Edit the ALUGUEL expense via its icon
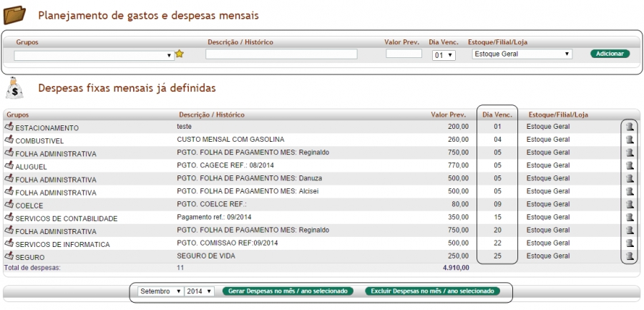Viewport: 644px width, 310px height. pyautogui.click(x=9, y=165)
